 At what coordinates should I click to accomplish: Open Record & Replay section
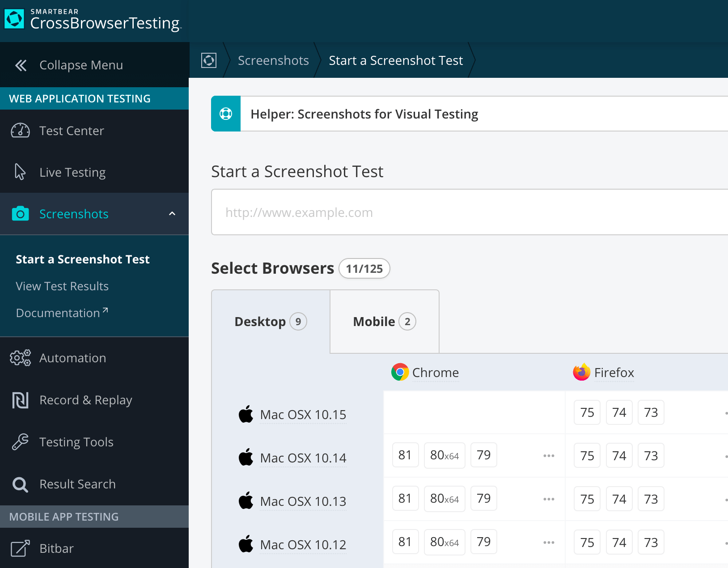[x=94, y=400]
